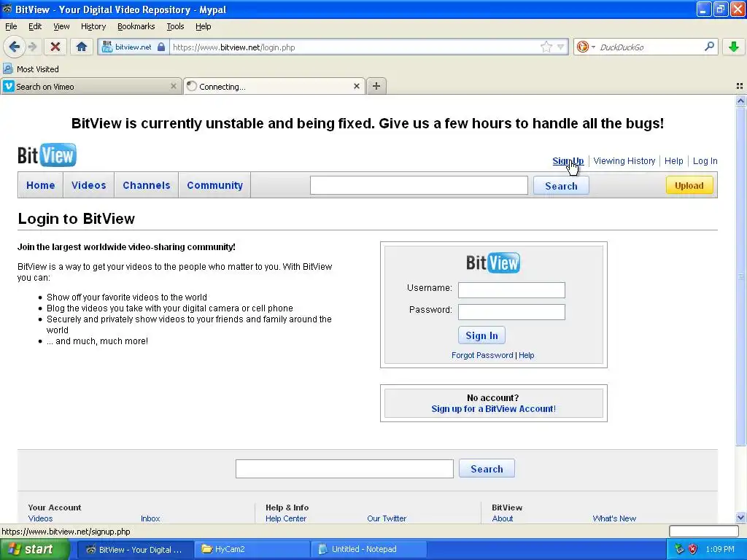
Task: Close the Search on Vimeo tab
Action: click(174, 86)
